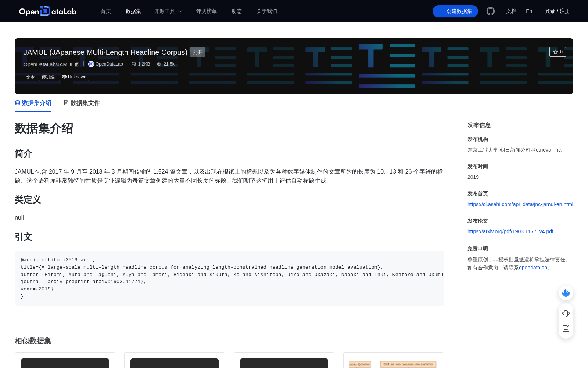
Task: Click the citation code block
Action: click(229, 278)
